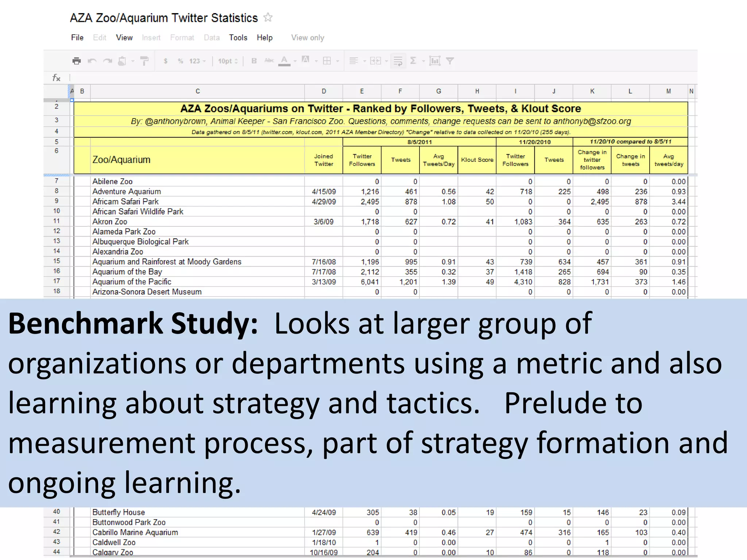Expand the align dropdown arrow
Screen dimensions: 747x560
tap(364, 61)
